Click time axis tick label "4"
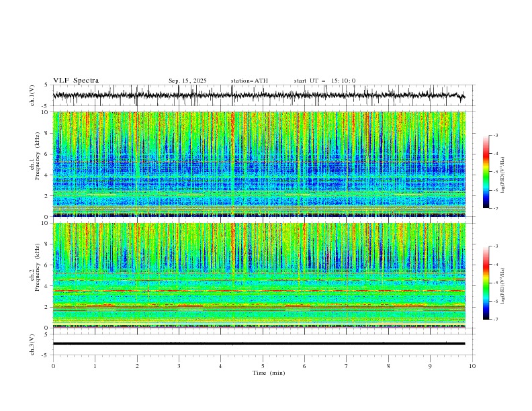Viewport: 532px width, 411px height. click(x=220, y=366)
